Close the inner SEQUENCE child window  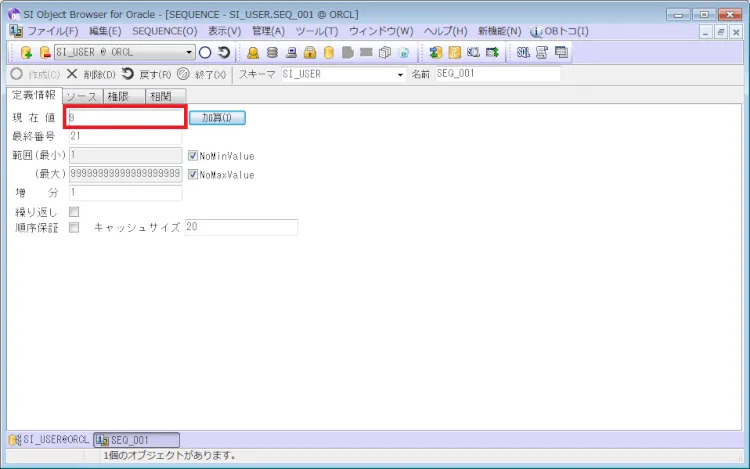coord(736,33)
